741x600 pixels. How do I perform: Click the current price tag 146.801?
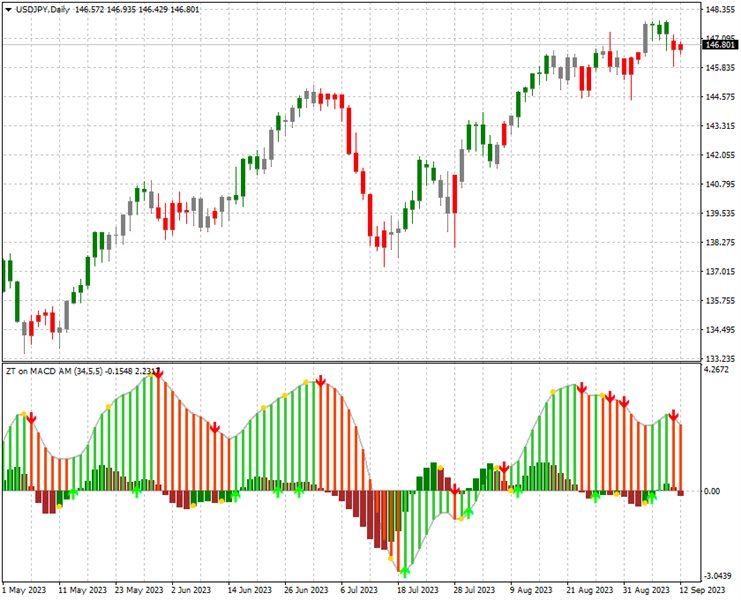pos(719,45)
